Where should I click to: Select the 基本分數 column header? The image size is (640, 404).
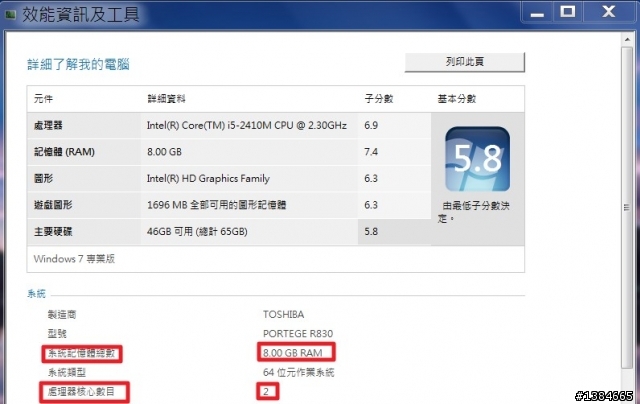pos(457,99)
